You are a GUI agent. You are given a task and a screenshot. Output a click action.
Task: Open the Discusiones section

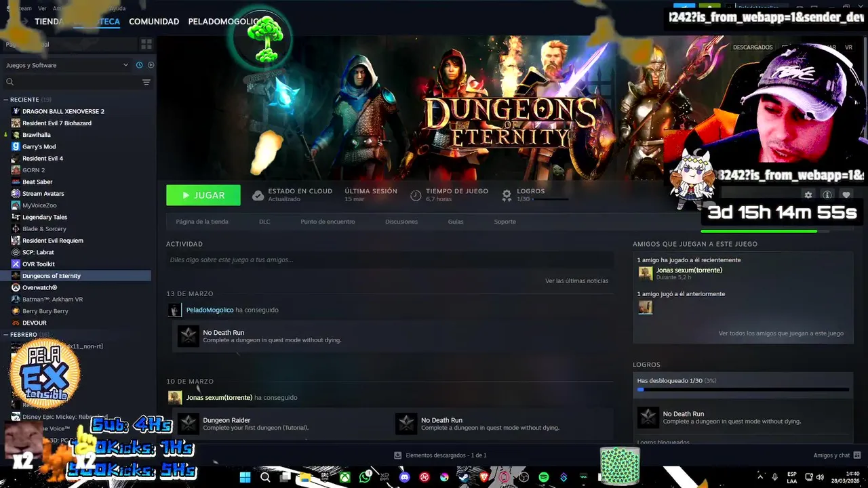(401, 222)
